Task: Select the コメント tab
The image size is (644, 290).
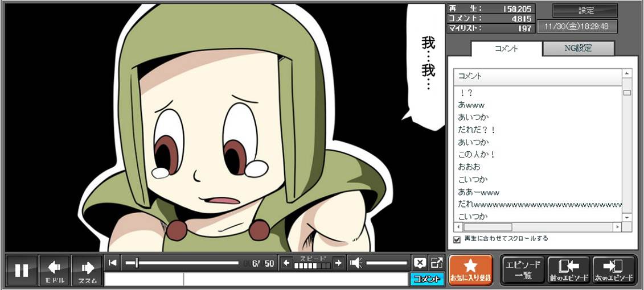Action: tap(506, 48)
